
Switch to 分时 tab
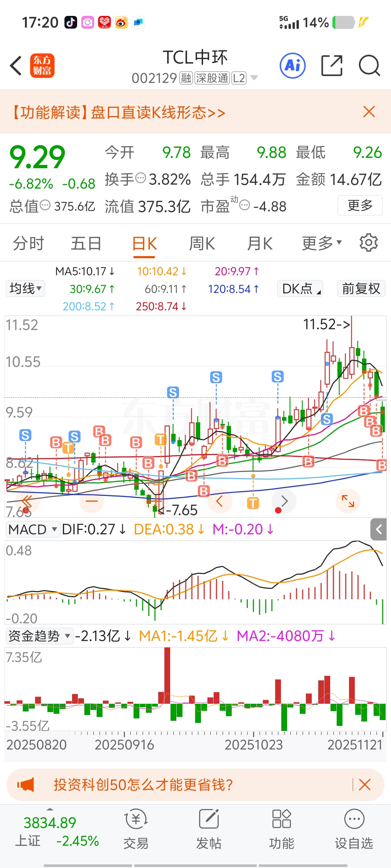point(28,243)
